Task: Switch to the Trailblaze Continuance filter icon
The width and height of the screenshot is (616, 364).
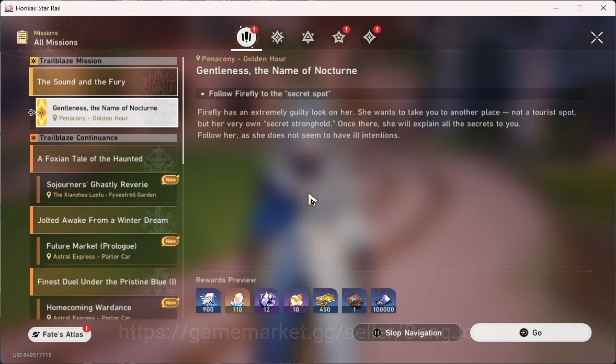Action: point(308,37)
